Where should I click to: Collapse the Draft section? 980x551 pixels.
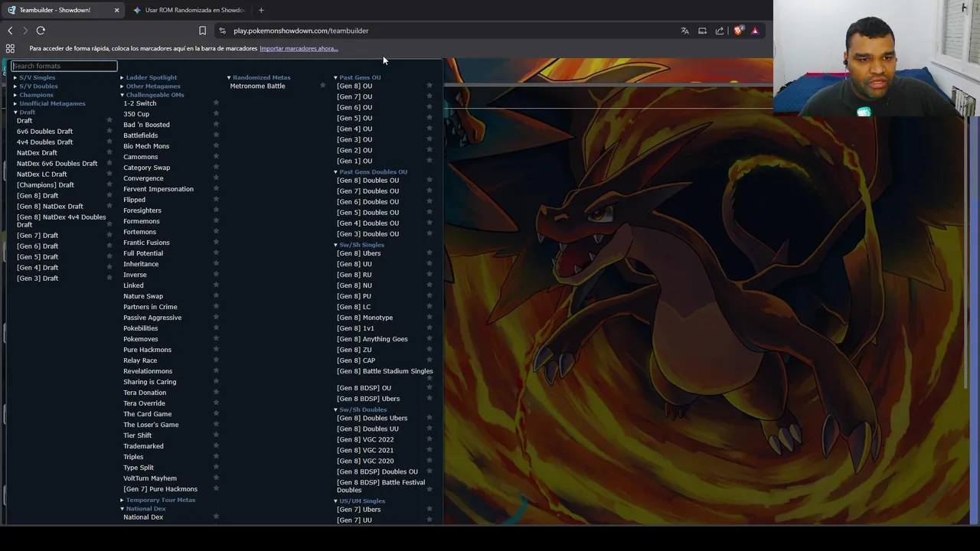point(24,112)
